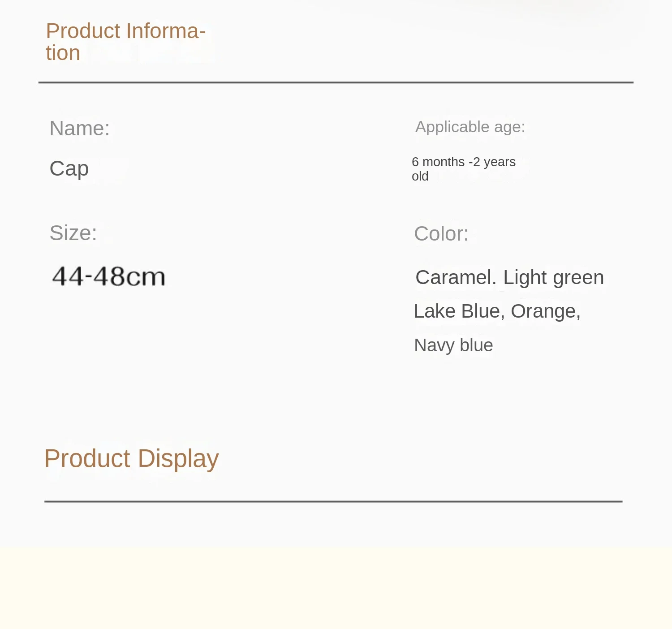The image size is (672, 629).
Task: Click the Orange color text
Action: (x=546, y=312)
